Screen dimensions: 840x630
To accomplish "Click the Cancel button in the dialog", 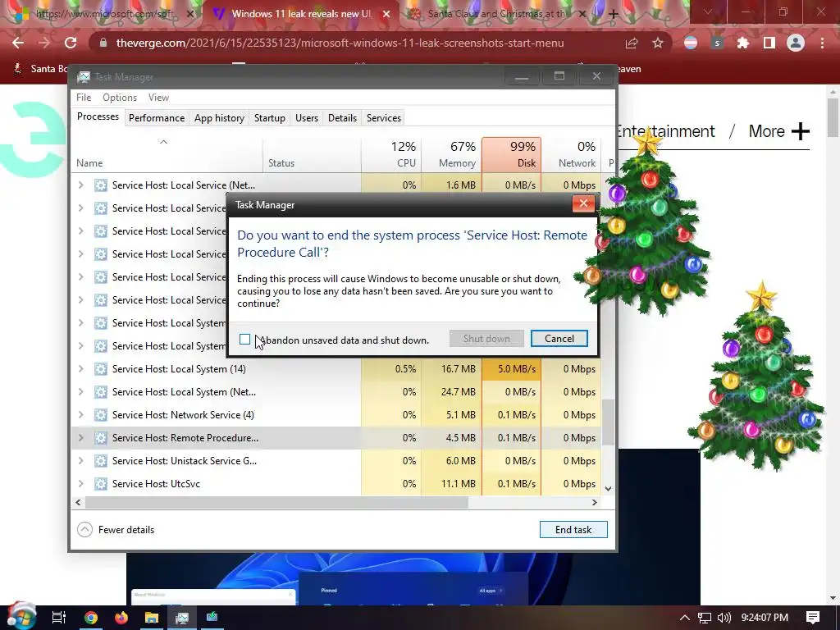I will [x=559, y=339].
